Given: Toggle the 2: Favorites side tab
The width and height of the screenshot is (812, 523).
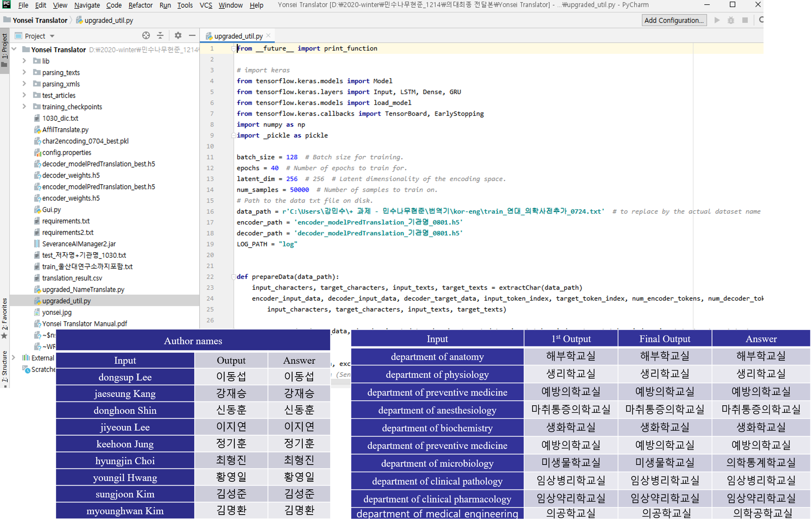Looking at the screenshot, I should [5, 318].
